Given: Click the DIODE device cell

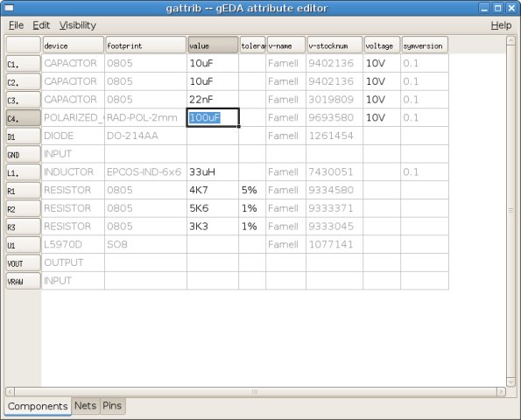Looking at the screenshot, I should point(73,136).
